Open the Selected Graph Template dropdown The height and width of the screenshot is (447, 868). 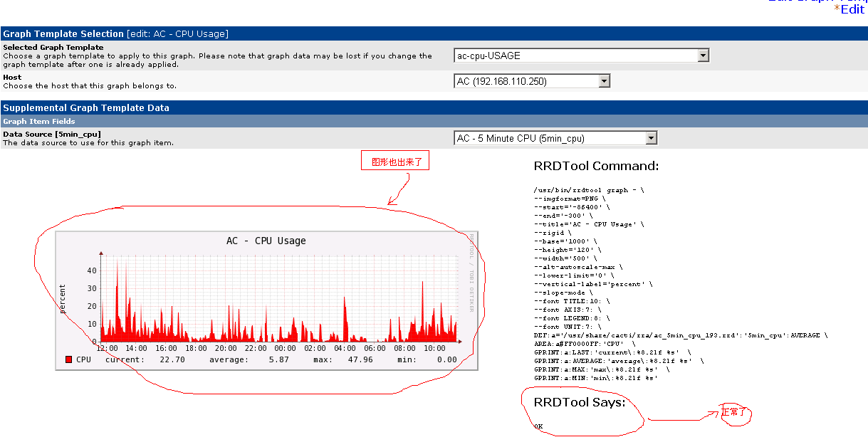coord(582,56)
